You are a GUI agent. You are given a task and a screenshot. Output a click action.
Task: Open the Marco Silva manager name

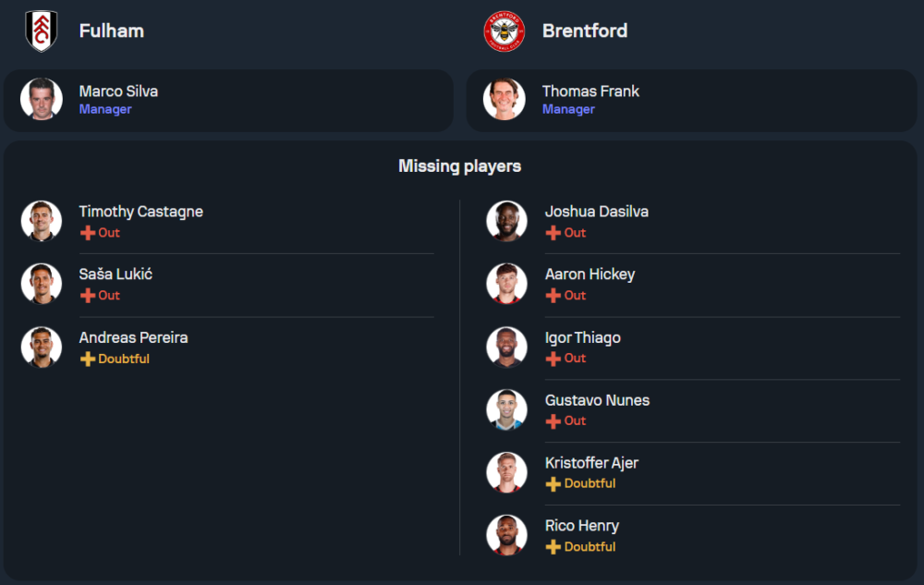pos(118,91)
